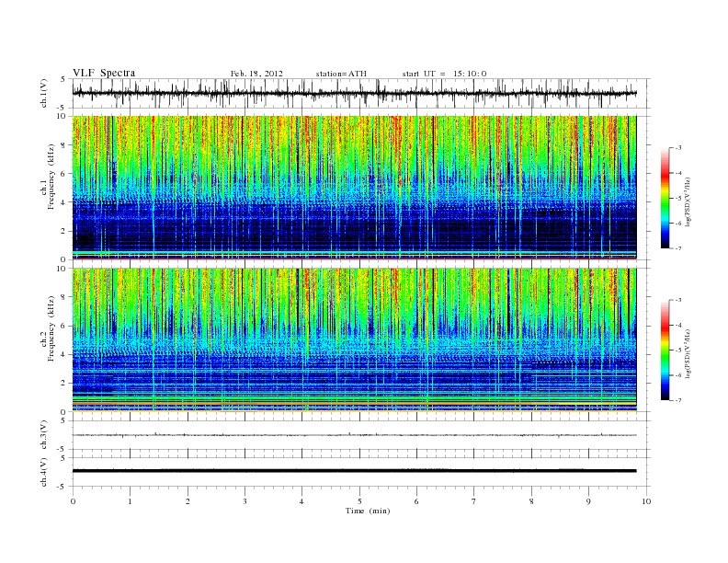Viewport: 728px width, 563px height.
Task: Click the ch.2 Frequency (kHz) axis label
Action: (x=48, y=328)
